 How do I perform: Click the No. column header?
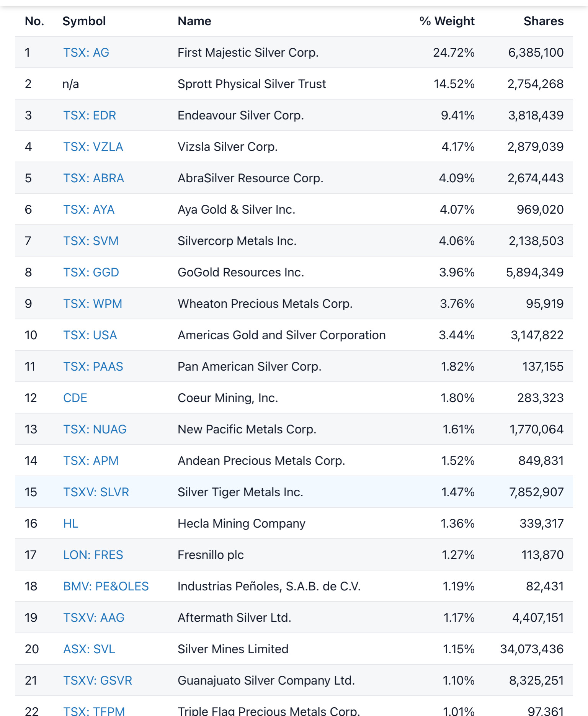pyautogui.click(x=34, y=21)
